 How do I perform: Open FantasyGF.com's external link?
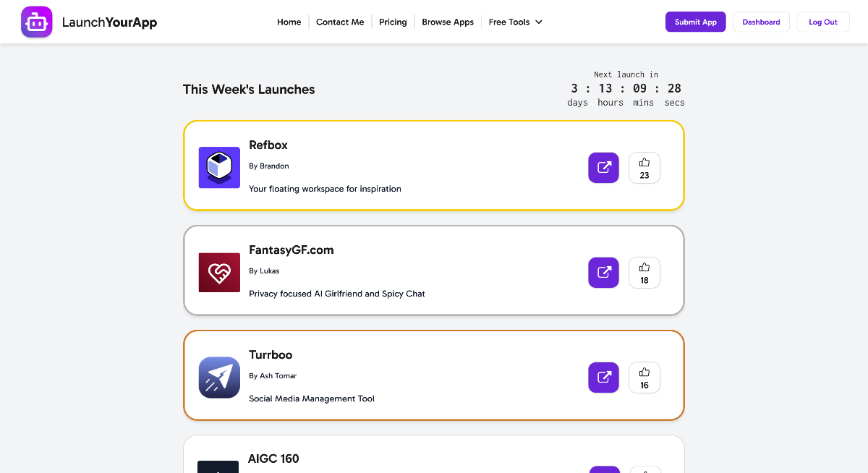pos(603,273)
